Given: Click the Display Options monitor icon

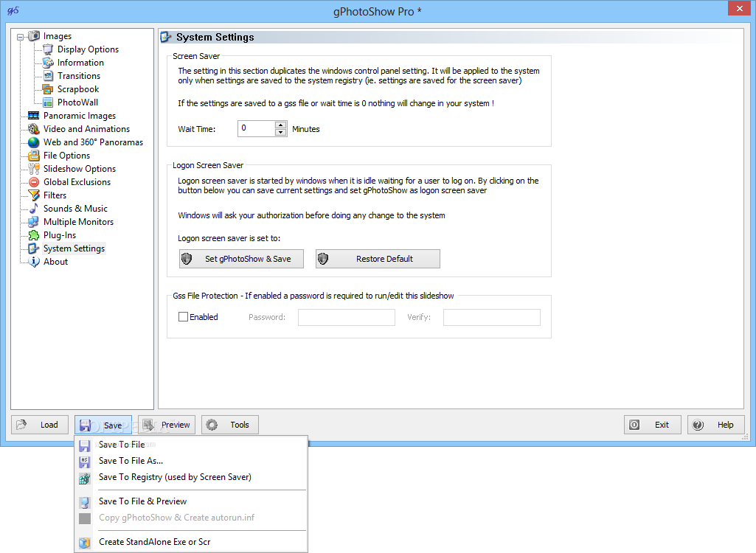Looking at the screenshot, I should [x=48, y=49].
